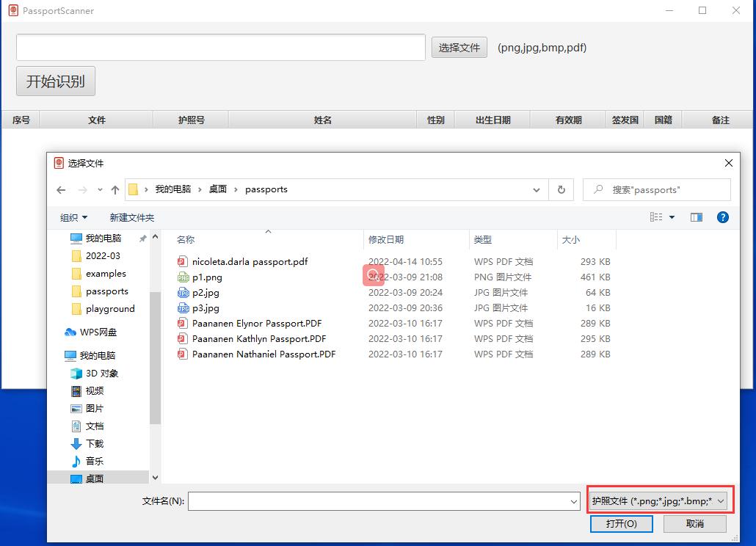Refresh the passports folder listing

tap(561, 190)
